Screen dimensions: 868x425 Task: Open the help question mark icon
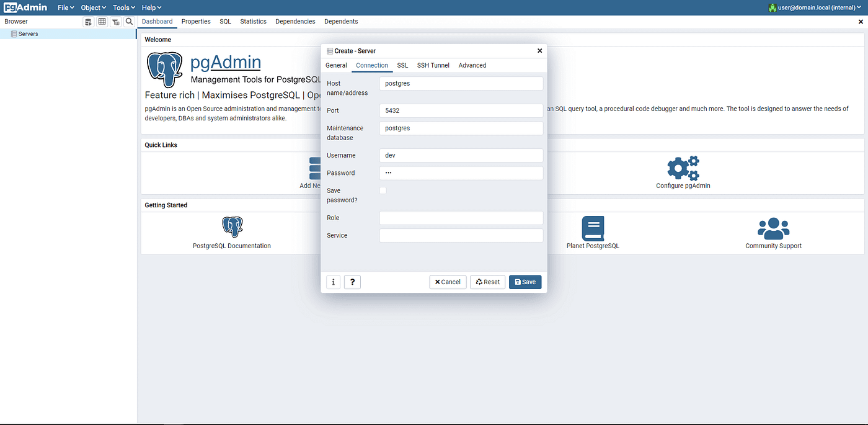pos(352,282)
